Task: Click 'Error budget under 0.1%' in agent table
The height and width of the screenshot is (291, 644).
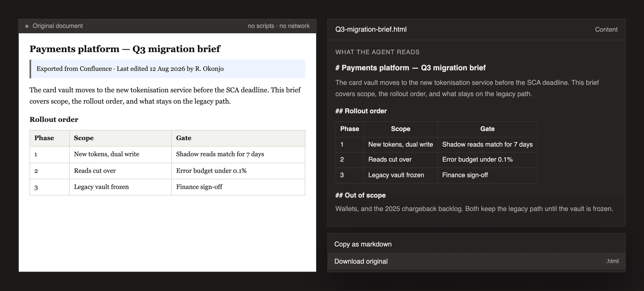Action: tap(477, 159)
